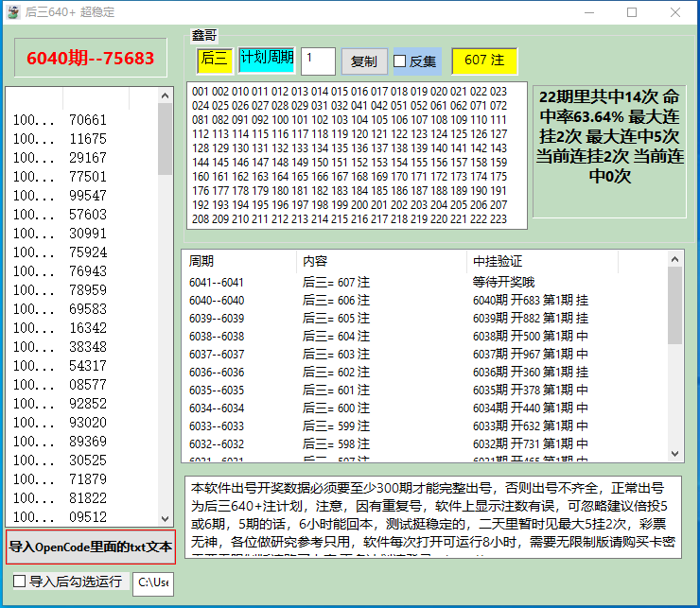Screen dimensions: 700x608
Task: Select draw number 77501 in list
Action: (x=88, y=176)
